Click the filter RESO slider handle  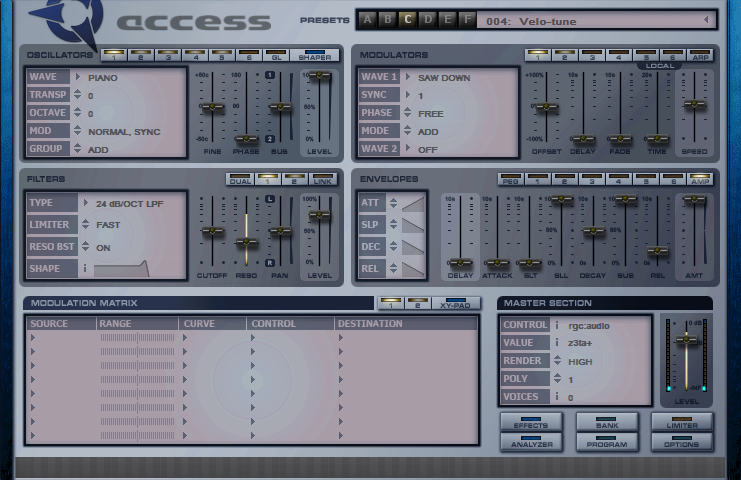point(246,242)
